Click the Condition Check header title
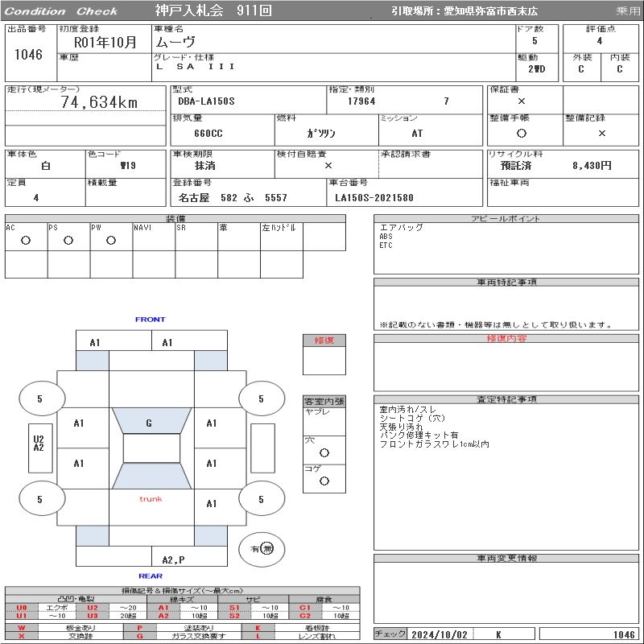 [x=61, y=11]
